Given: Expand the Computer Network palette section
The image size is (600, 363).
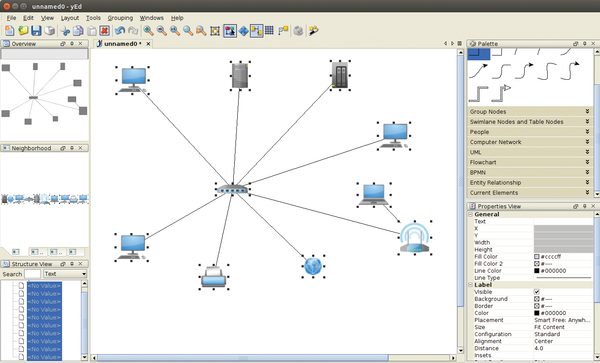Looking at the screenshot, I should click(x=530, y=142).
